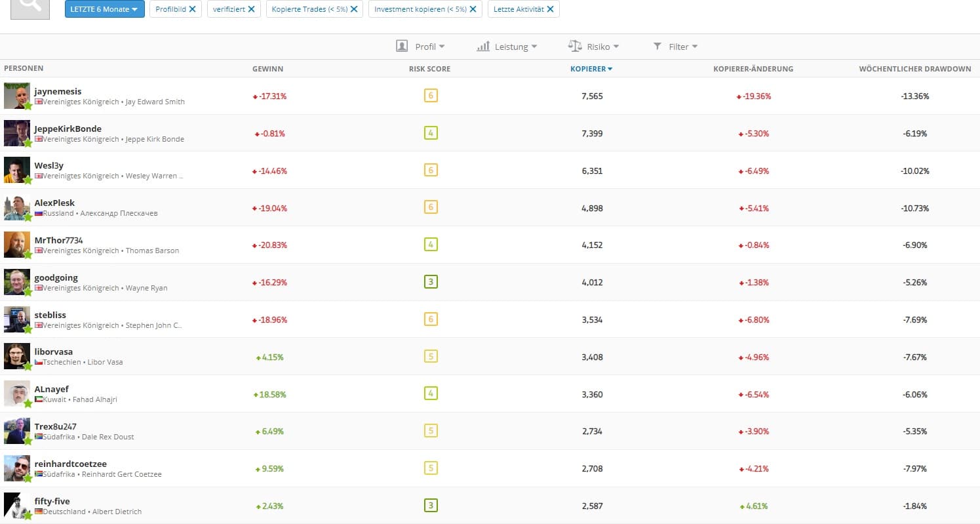980x524 pixels.
Task: Sort by the KOPIERER column header
Action: tap(591, 69)
